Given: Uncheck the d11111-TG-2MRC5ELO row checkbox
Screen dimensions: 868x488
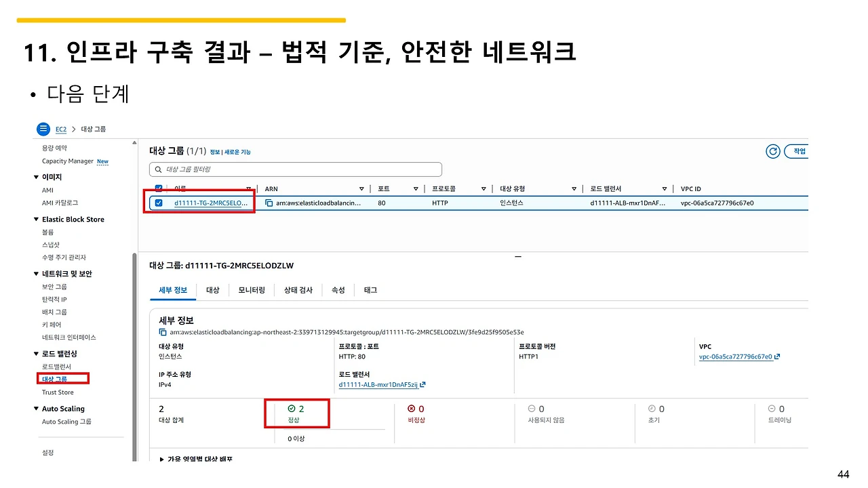Looking at the screenshot, I should [159, 203].
